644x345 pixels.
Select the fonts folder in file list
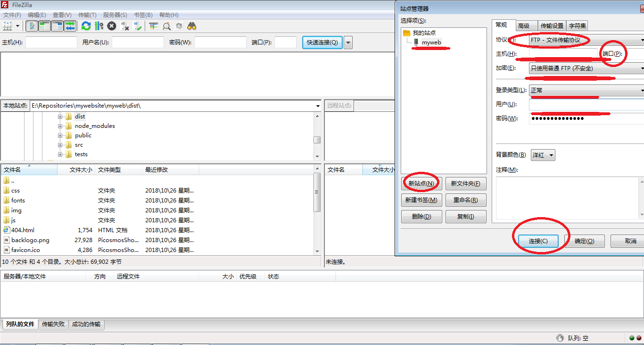pyautogui.click(x=18, y=201)
